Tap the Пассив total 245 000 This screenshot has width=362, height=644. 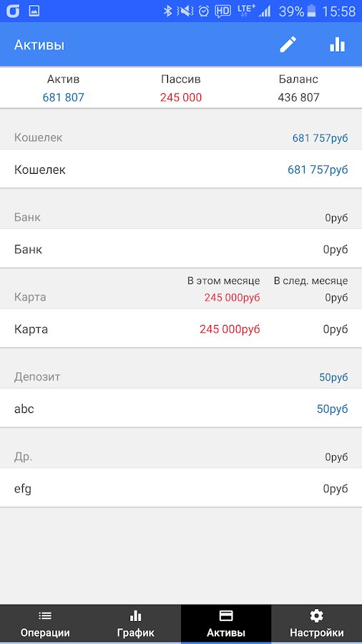(x=181, y=97)
